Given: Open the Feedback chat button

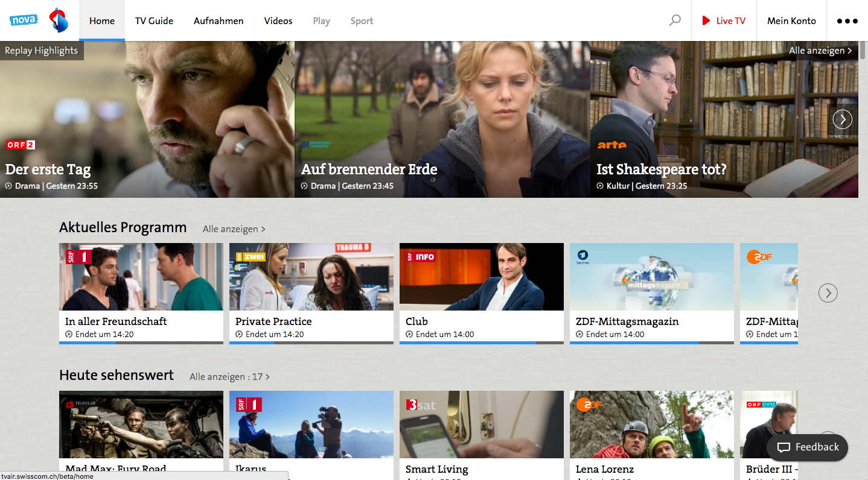Looking at the screenshot, I should [x=807, y=447].
